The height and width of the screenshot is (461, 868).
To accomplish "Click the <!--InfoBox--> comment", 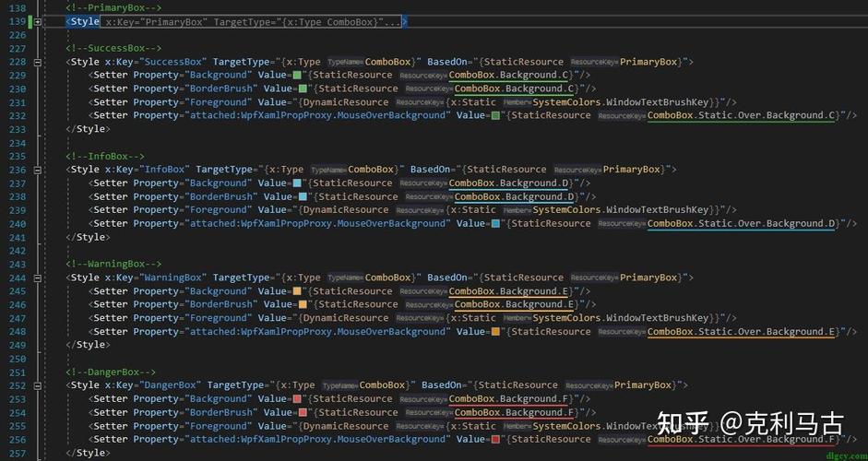I will click(x=105, y=156).
